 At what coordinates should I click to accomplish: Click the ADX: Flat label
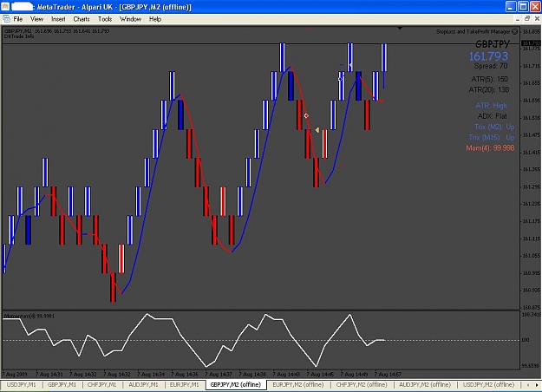pyautogui.click(x=493, y=116)
